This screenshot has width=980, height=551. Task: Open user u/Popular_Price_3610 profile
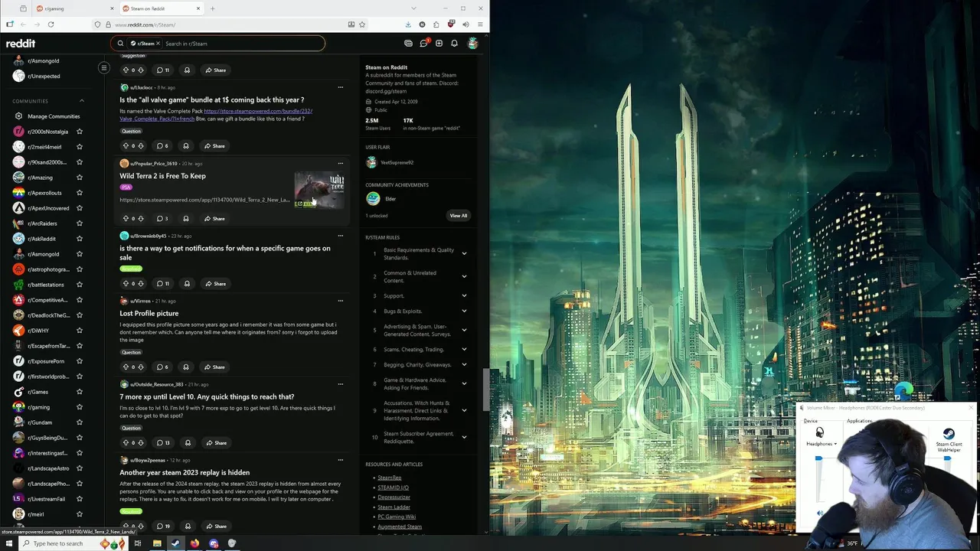coord(153,164)
